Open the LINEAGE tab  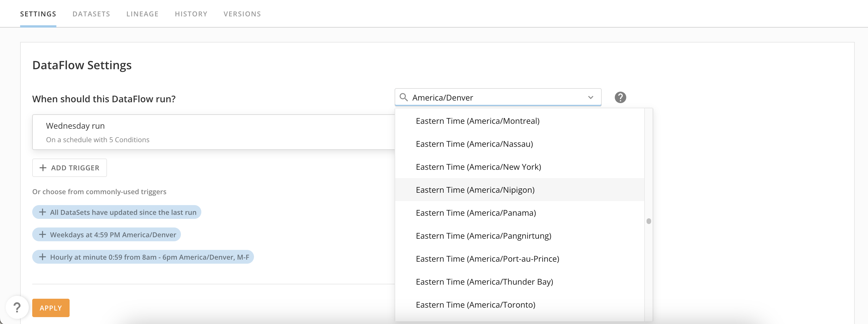pyautogui.click(x=142, y=14)
